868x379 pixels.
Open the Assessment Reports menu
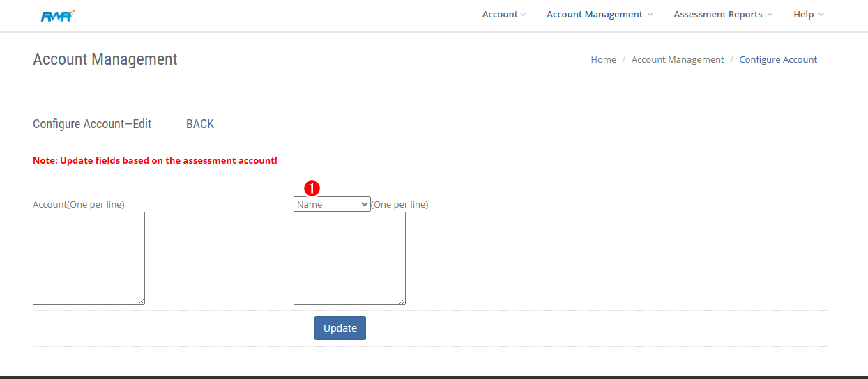[x=717, y=15]
